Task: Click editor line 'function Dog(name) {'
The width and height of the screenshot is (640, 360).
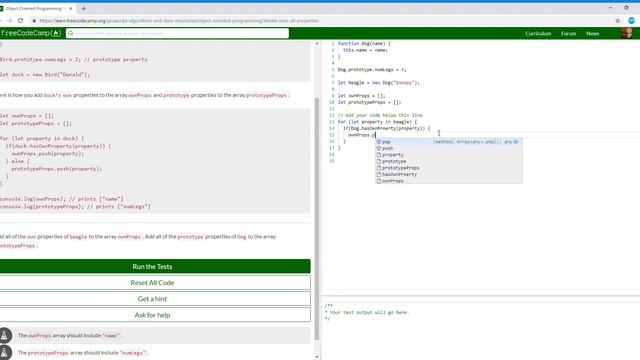Action: coord(364,43)
